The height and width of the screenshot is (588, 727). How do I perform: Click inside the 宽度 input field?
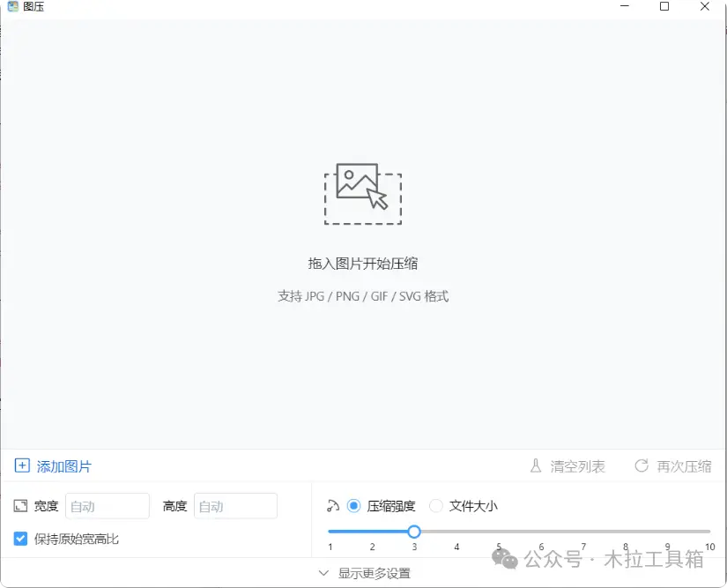tap(107, 505)
